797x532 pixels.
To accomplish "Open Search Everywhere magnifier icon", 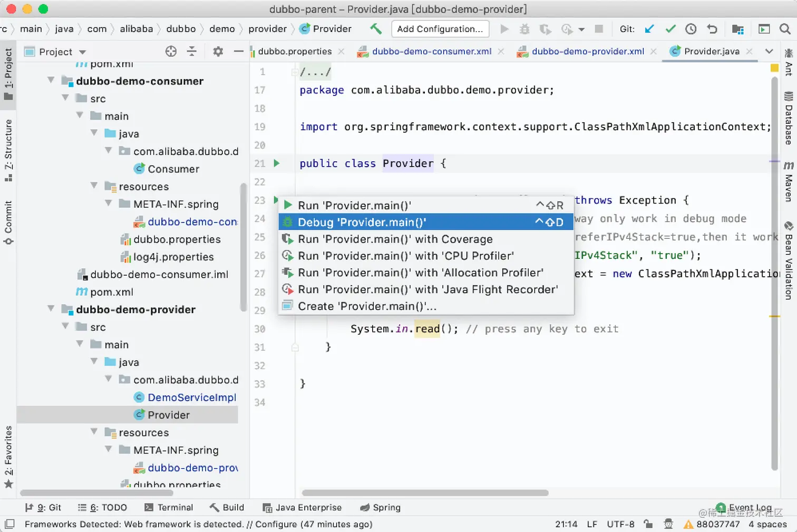I will pyautogui.click(x=785, y=29).
